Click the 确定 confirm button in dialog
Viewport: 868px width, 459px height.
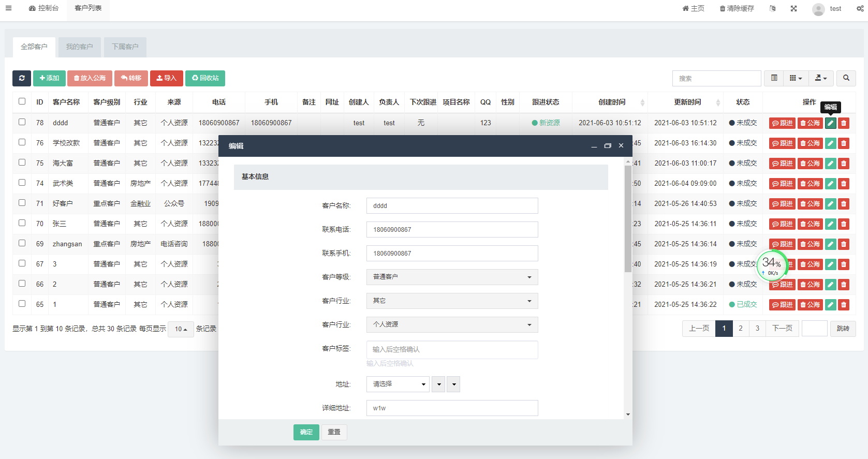pyautogui.click(x=306, y=432)
